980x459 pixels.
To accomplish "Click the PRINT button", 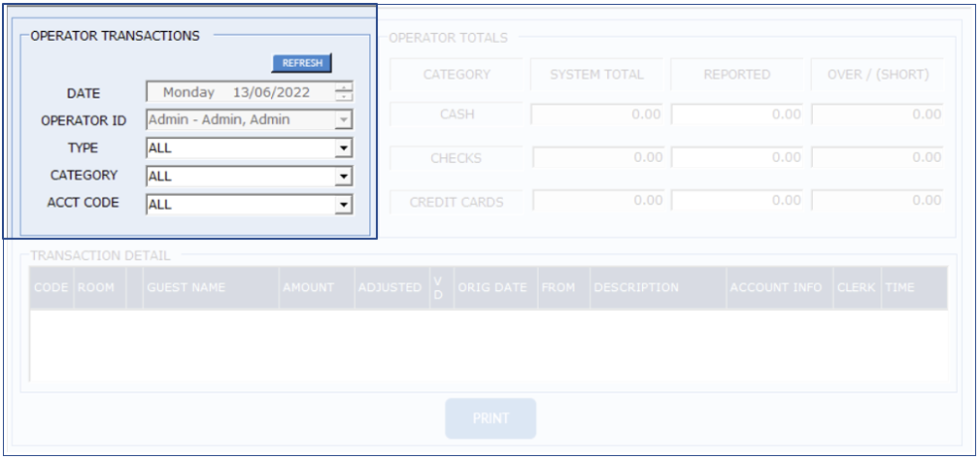I will point(490,418).
